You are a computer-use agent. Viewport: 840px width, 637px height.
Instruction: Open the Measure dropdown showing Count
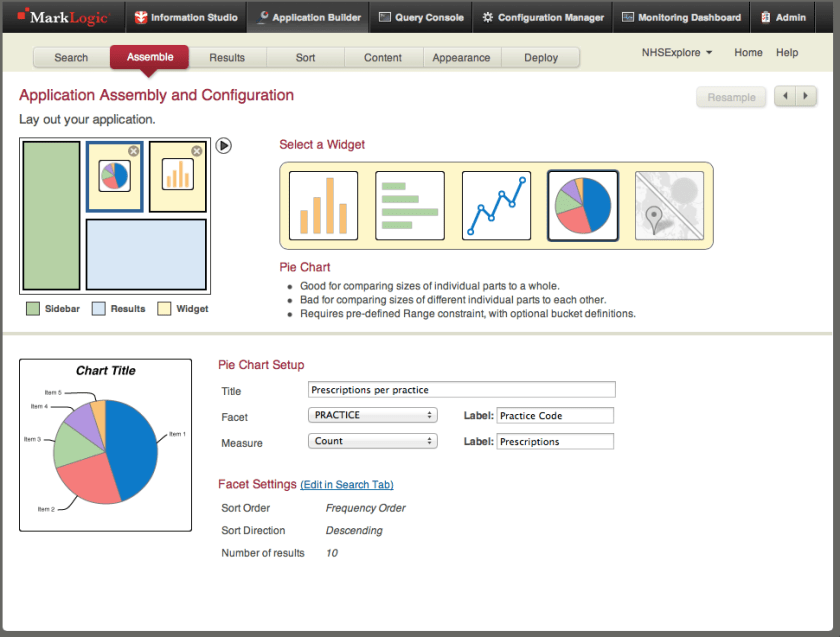tap(372, 440)
